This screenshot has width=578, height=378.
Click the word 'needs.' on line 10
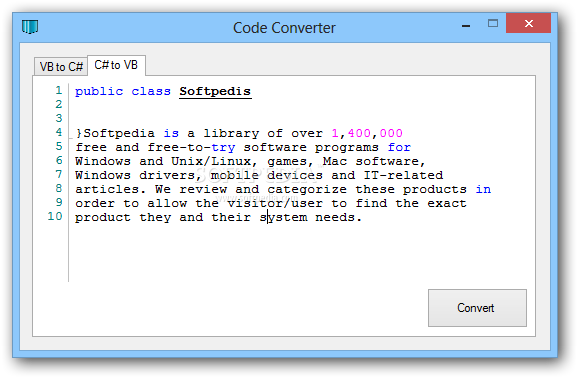click(339, 217)
